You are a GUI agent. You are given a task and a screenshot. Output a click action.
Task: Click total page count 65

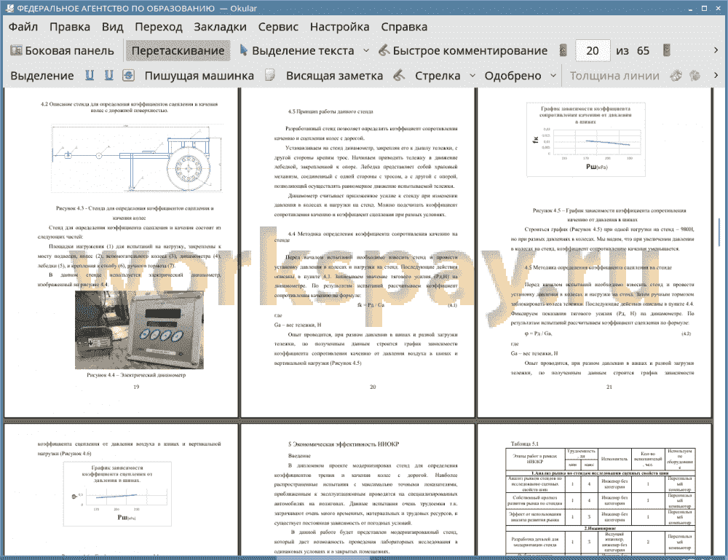pyautogui.click(x=643, y=51)
